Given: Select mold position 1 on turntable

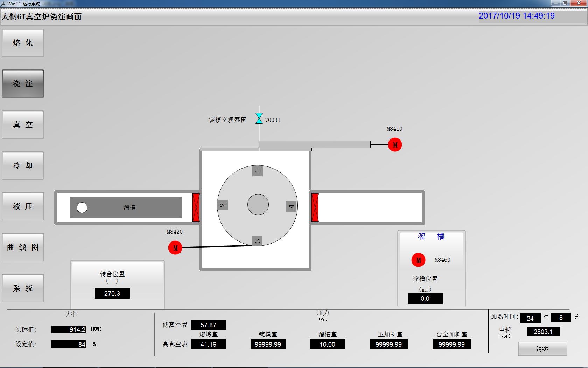Looking at the screenshot, I should (258, 171).
